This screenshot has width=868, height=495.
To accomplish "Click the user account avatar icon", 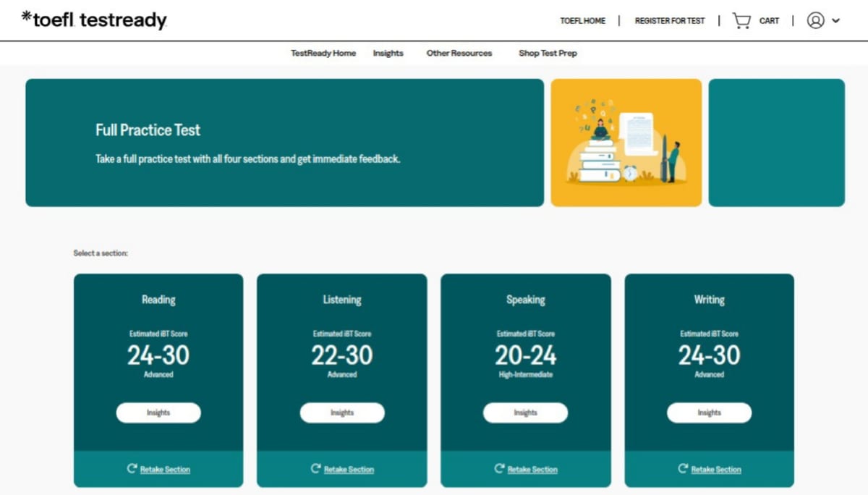I will pos(815,20).
